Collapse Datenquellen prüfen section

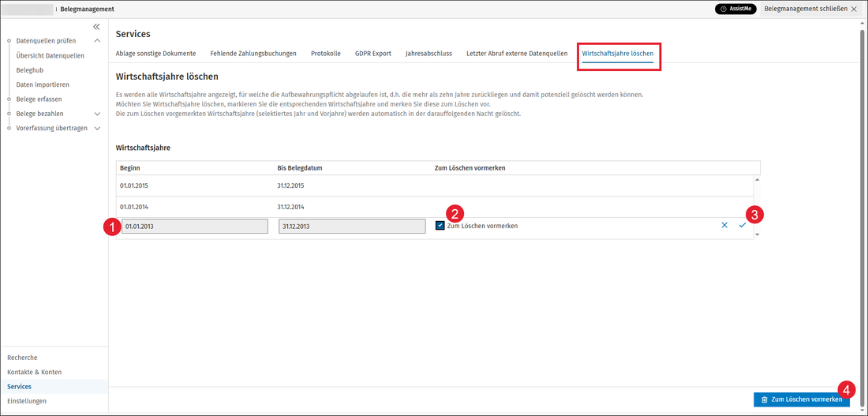click(97, 41)
